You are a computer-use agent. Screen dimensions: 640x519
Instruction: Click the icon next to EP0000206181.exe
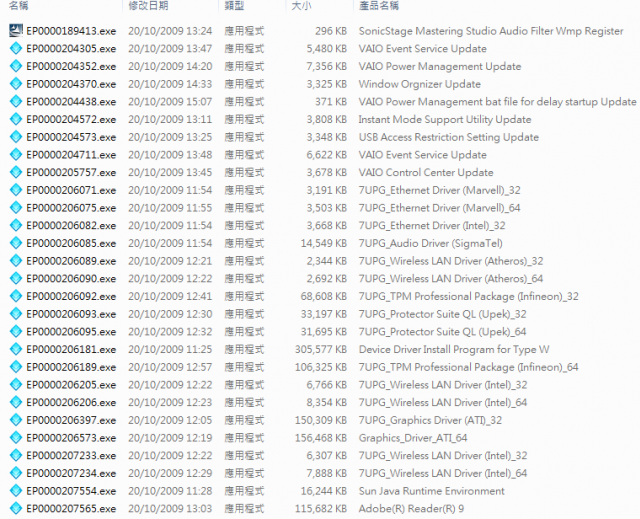coord(16,349)
